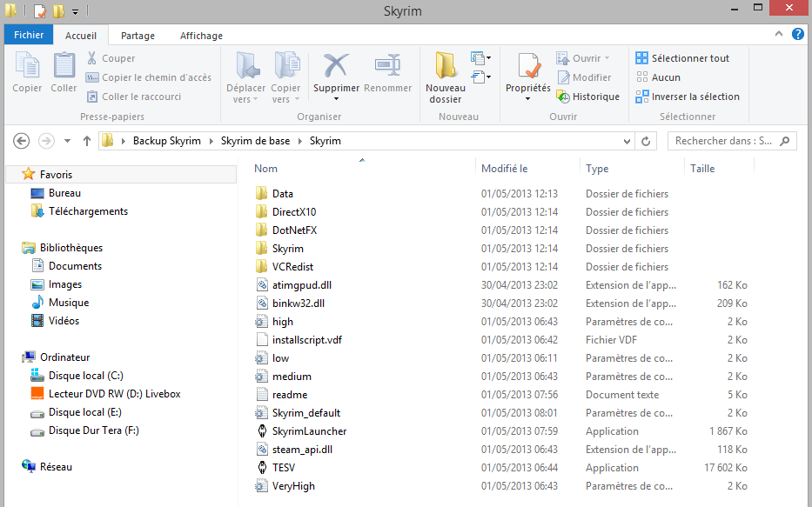Image resolution: width=812 pixels, height=507 pixels.
Task: Click Sélectionner tout
Action: pyautogui.click(x=682, y=58)
